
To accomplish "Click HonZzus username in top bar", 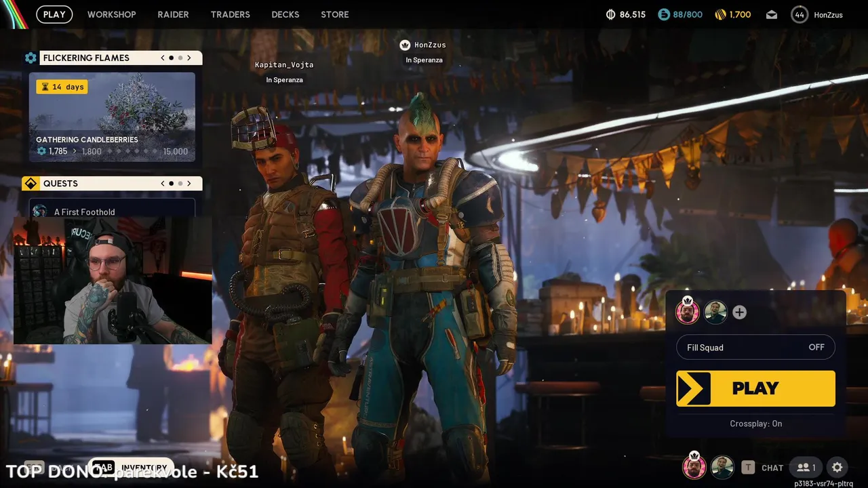I will 828,15.
